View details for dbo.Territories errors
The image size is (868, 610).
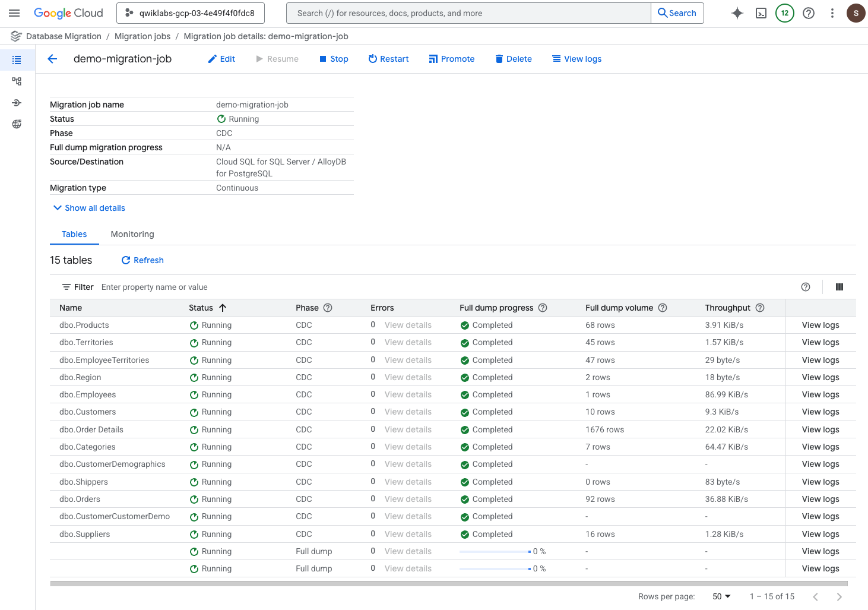point(408,342)
